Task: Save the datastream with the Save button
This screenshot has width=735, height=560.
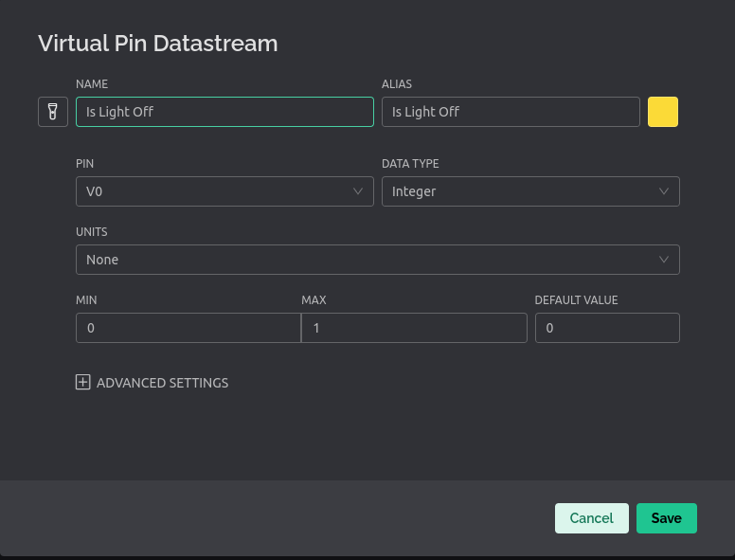Action: pos(667,518)
